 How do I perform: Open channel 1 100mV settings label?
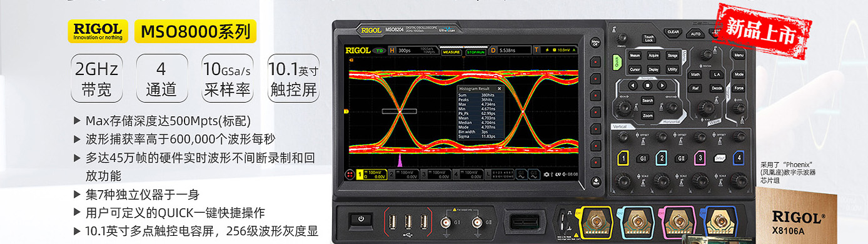coord(371,174)
